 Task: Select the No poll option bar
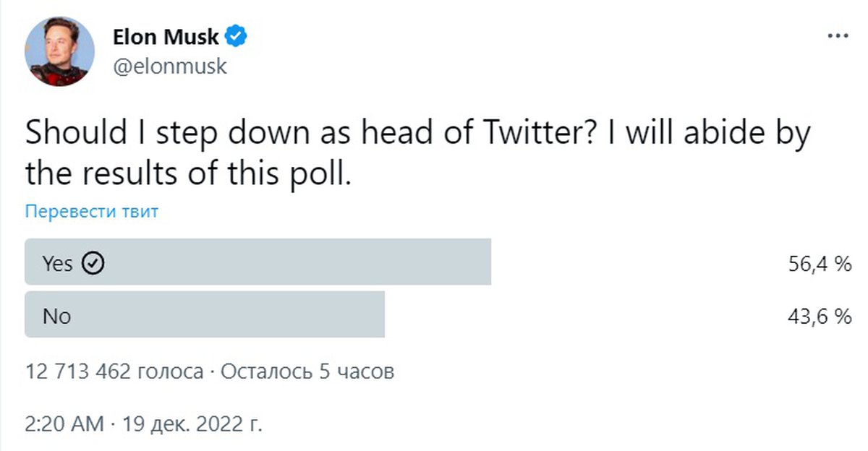(204, 314)
